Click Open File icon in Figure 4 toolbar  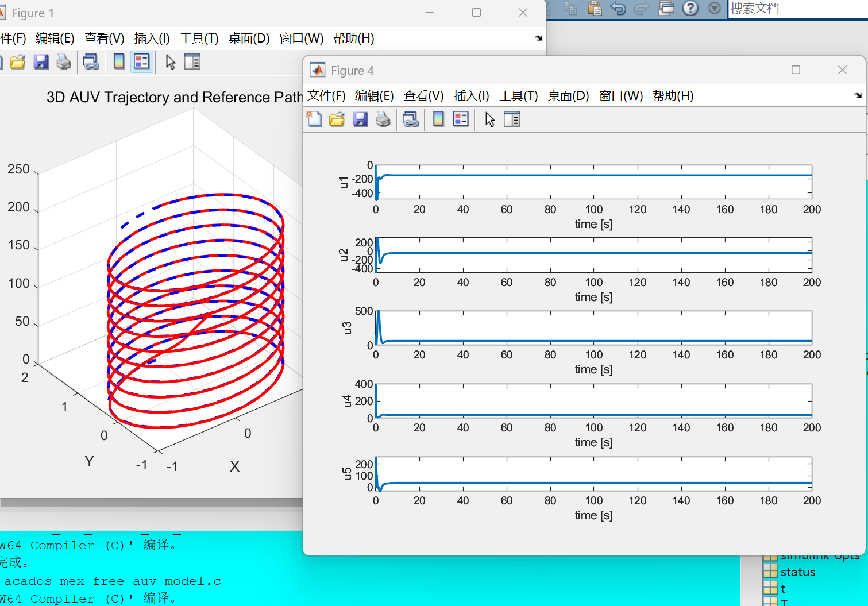(x=337, y=119)
